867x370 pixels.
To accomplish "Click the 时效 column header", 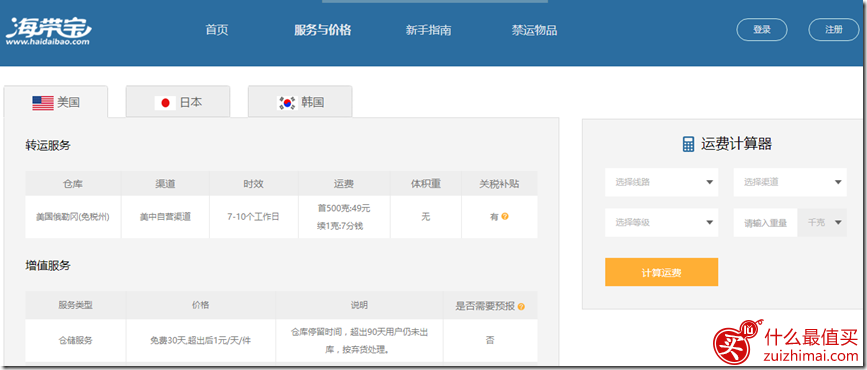I will 254,184.
